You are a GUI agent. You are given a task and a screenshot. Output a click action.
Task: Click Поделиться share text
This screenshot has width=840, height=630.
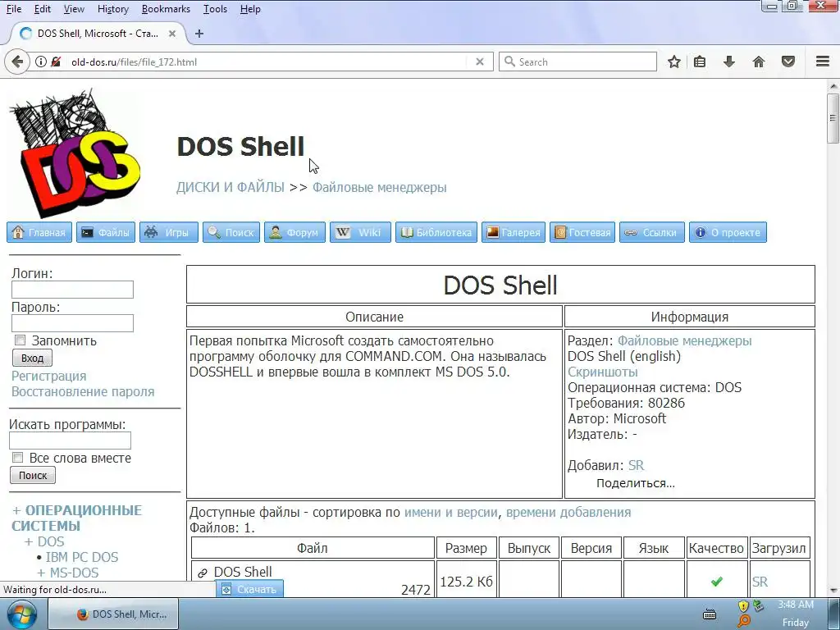(636, 483)
